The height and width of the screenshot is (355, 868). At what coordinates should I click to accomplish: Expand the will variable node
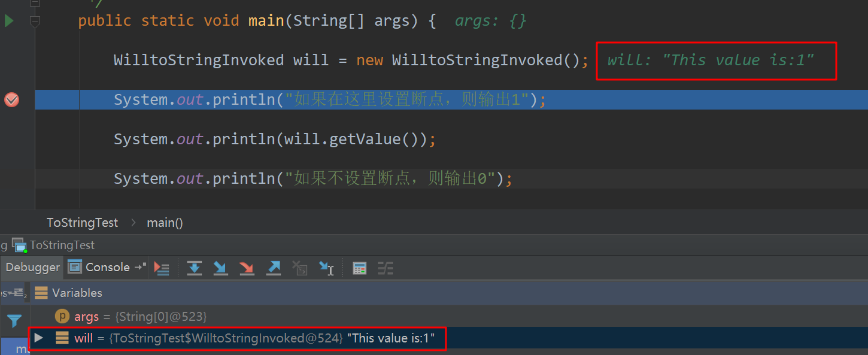pos(39,338)
